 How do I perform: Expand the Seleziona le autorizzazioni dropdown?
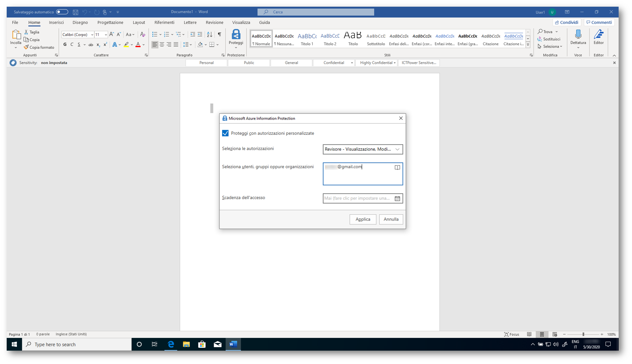point(397,149)
